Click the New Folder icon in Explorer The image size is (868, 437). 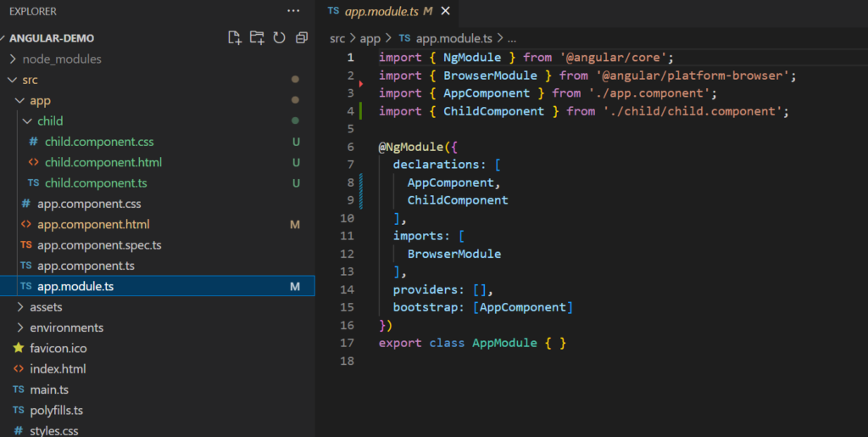point(257,37)
